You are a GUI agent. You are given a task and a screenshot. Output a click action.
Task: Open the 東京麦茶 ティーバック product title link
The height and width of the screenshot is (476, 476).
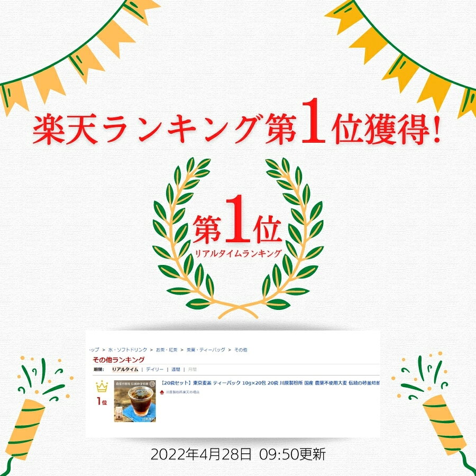point(270,383)
